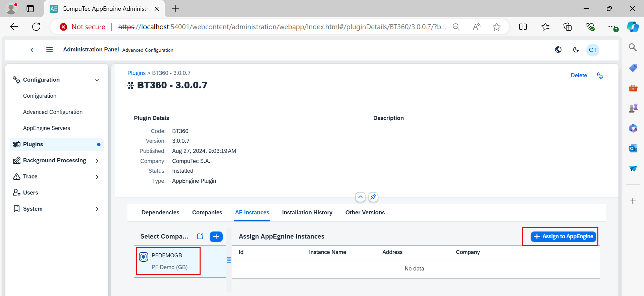Screen dimensions: 644x296
Task: Open the browser zoom magnifier icon
Action: click(x=456, y=27)
